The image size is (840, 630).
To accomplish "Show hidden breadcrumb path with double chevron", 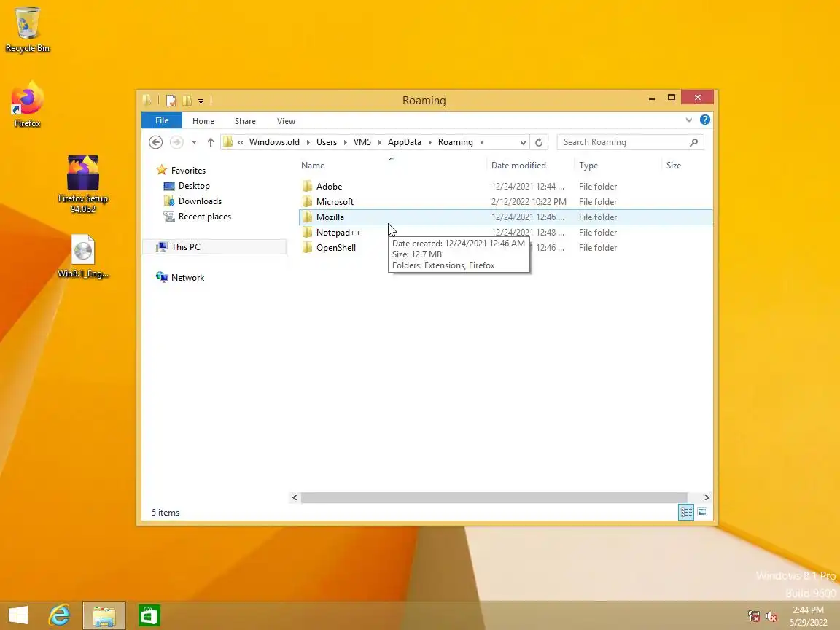I will click(241, 142).
